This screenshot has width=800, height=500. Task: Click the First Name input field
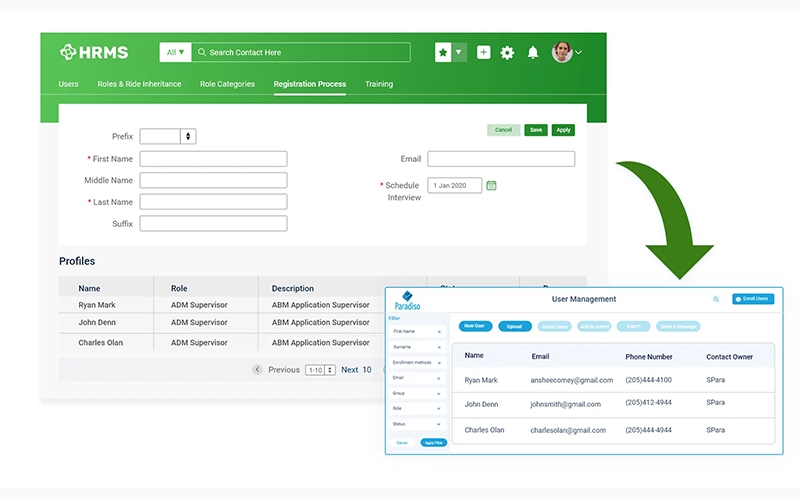[x=213, y=159]
